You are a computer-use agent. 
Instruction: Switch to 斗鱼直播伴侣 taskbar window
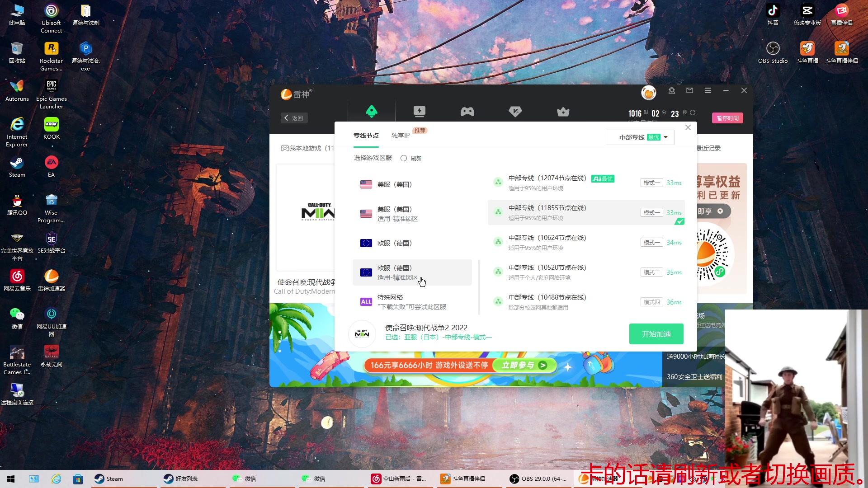[x=470, y=479]
